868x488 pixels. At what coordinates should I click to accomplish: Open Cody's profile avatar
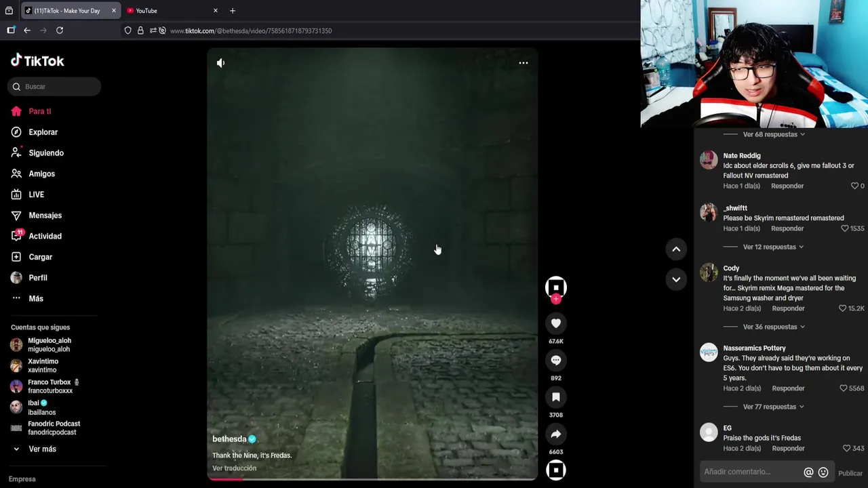709,272
